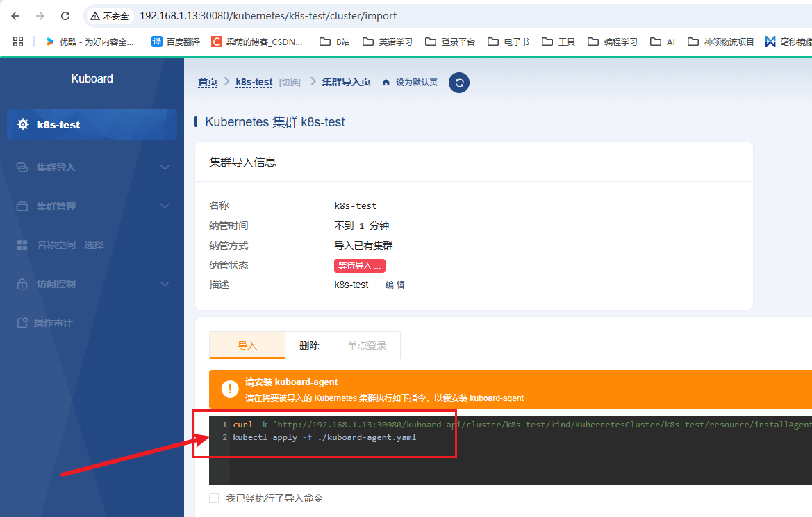
Task: Click 设为默认页 link
Action: [416, 83]
